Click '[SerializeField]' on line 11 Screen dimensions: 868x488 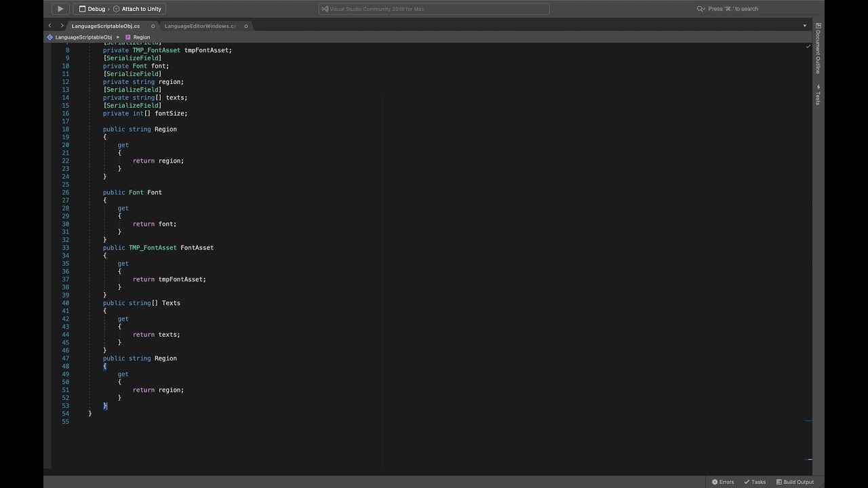coord(132,74)
